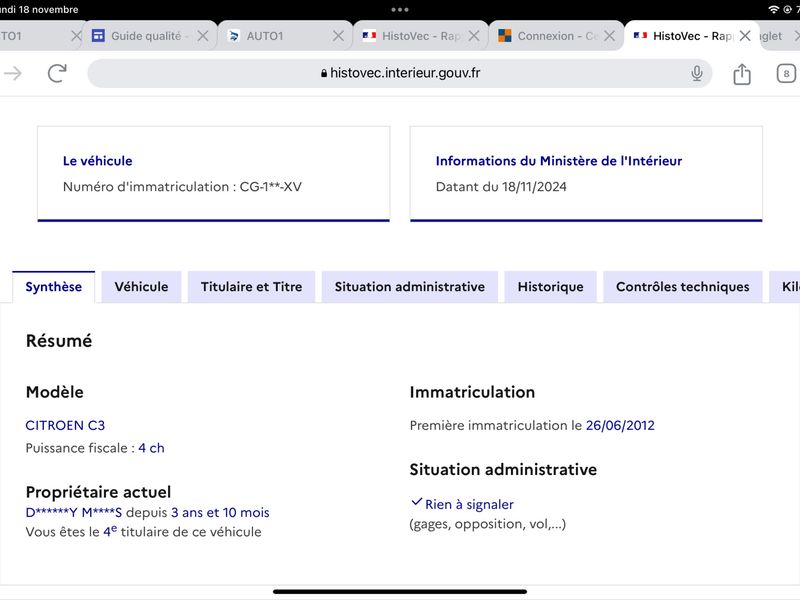Screen dimensions: 800x600
Task: Click the 3 ans et 10 mois duration
Action: coord(220,512)
